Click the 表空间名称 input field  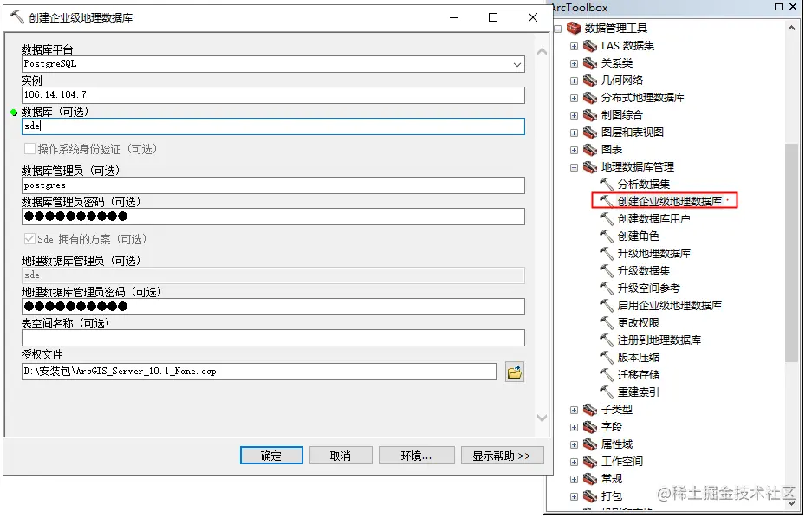point(273,338)
